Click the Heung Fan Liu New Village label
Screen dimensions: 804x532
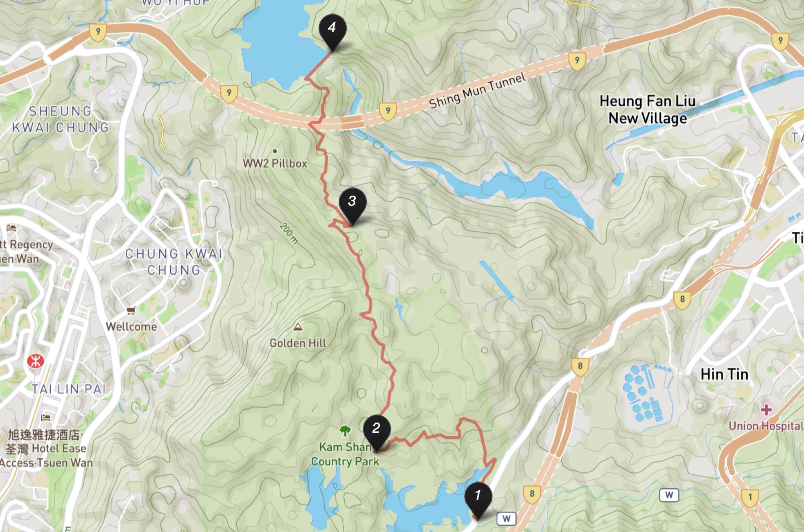point(648,109)
